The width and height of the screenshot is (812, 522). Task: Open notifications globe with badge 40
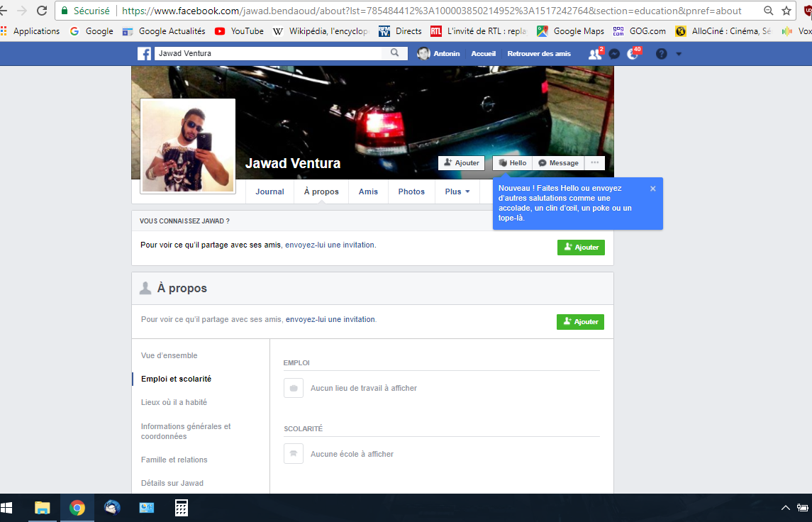[x=633, y=54]
